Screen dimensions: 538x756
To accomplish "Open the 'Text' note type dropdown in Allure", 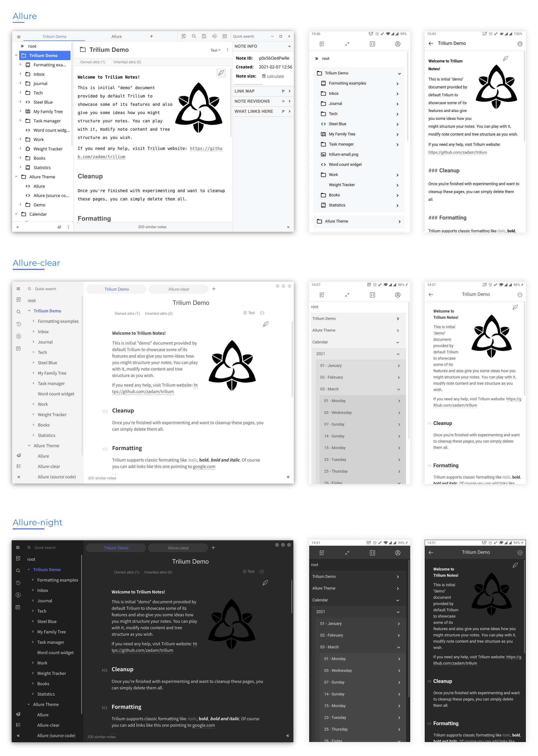I will pos(215,50).
